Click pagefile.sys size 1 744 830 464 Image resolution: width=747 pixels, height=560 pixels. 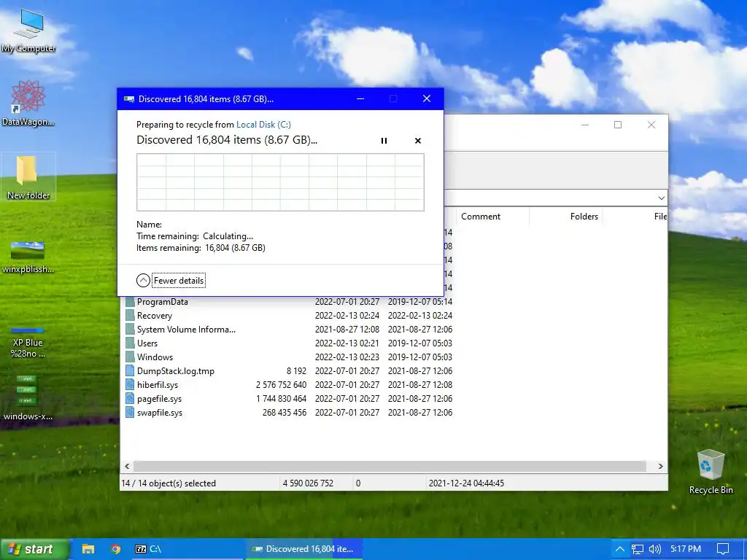pos(281,398)
